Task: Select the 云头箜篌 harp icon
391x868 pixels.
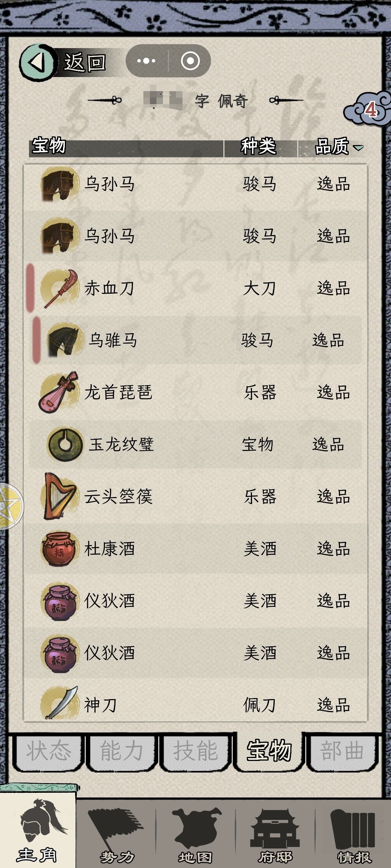Action: coord(60,496)
